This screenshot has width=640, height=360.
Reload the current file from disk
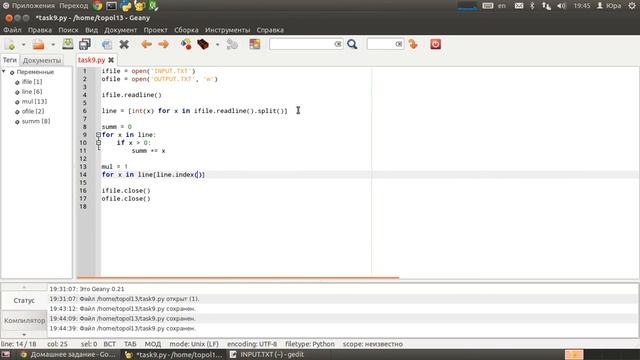click(x=107, y=44)
